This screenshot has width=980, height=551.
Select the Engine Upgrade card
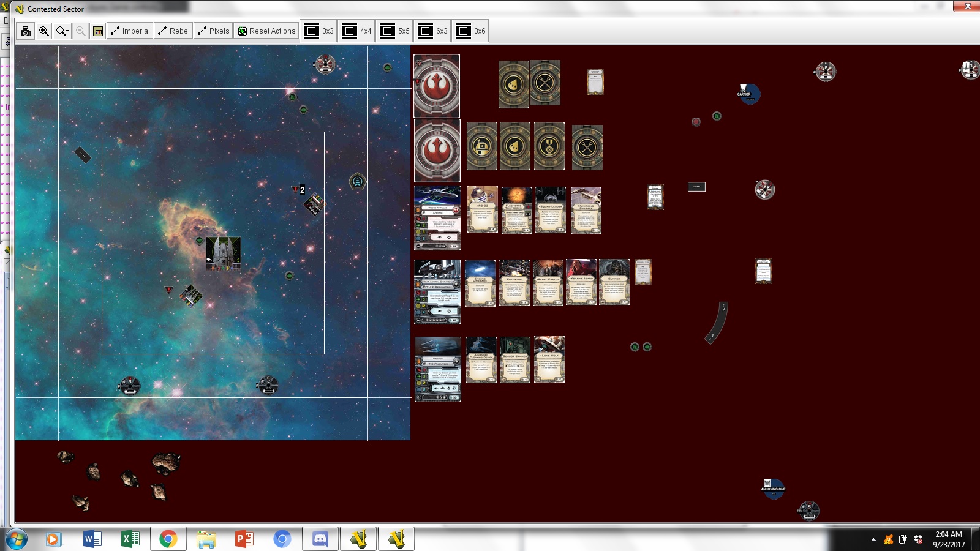(x=480, y=283)
